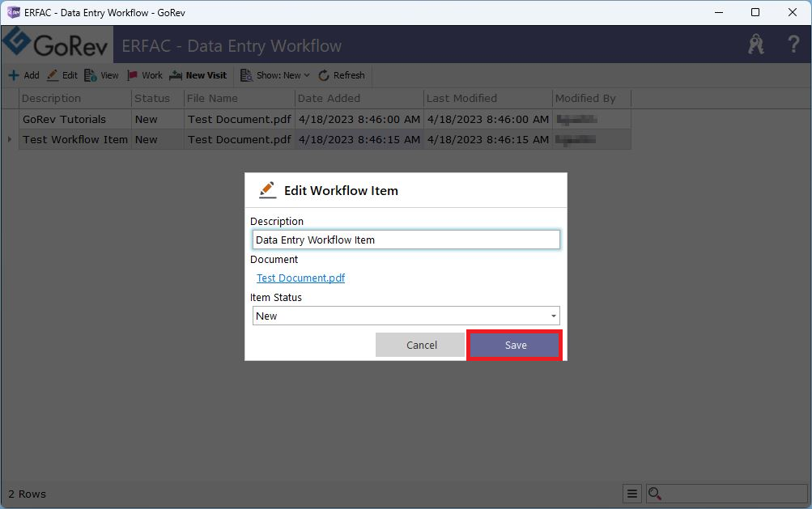Click the 8:46:00 AM Last Modified cell
The image size is (812, 509).
click(488, 120)
